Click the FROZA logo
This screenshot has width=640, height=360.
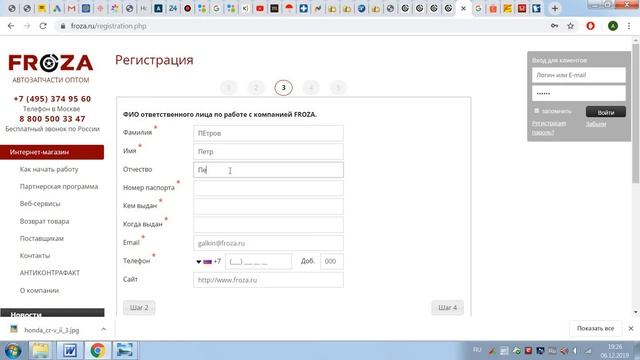[x=51, y=63]
